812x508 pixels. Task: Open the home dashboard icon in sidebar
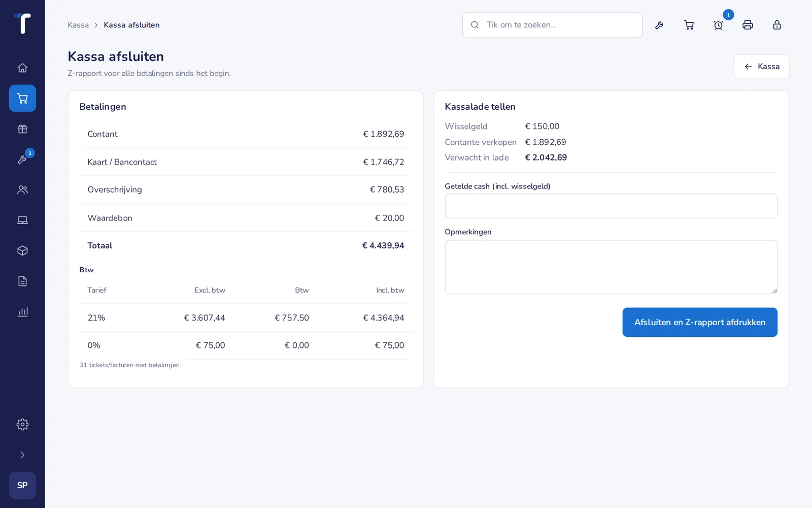tap(22, 68)
